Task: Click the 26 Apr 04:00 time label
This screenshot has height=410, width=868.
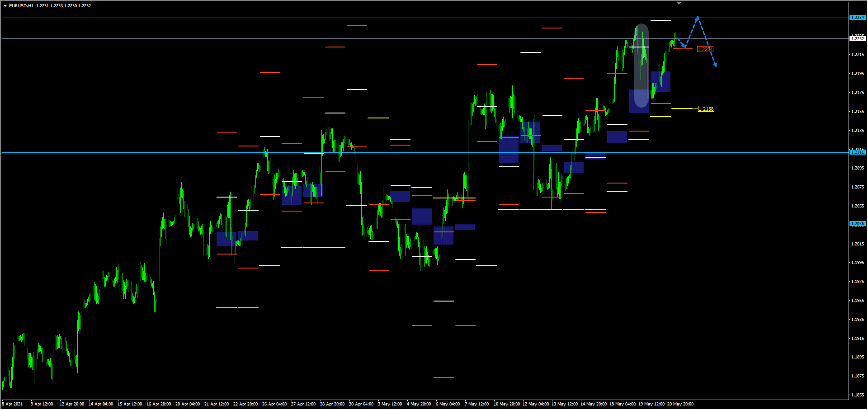Action: click(x=274, y=404)
